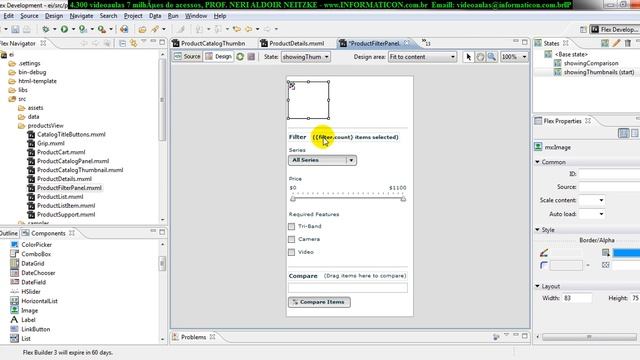Switch to ProductDetails.mxml tab
This screenshot has height=360, width=640.
coord(292,43)
